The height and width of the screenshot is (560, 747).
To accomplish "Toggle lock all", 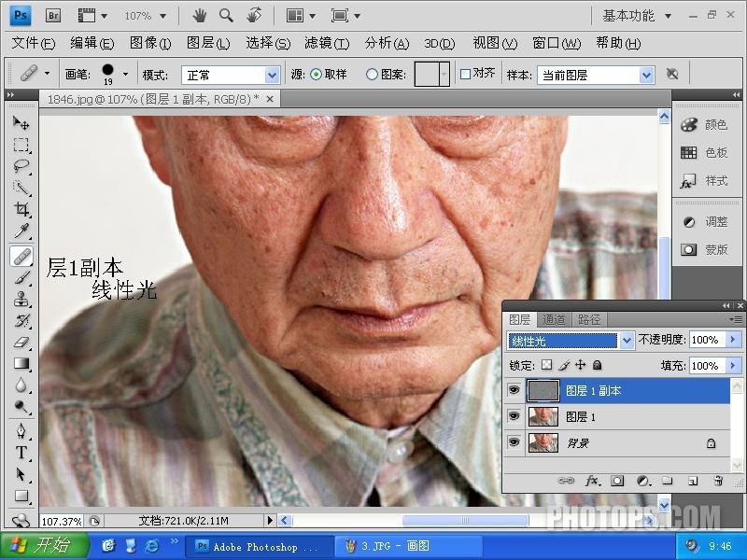I will pyautogui.click(x=597, y=365).
